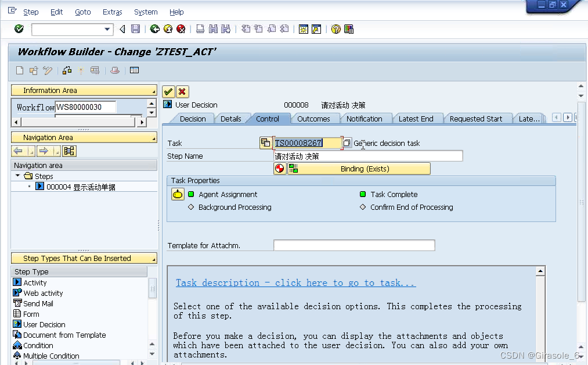Select step 000004 in navigation tree
This screenshot has width=588, height=365.
pyautogui.click(x=81, y=187)
